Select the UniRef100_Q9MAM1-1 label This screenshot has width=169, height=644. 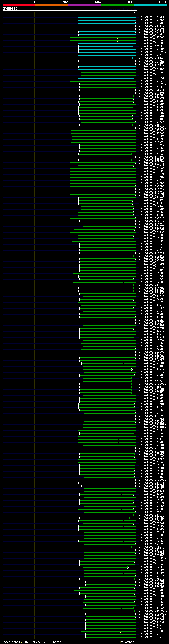[x=153, y=425]
